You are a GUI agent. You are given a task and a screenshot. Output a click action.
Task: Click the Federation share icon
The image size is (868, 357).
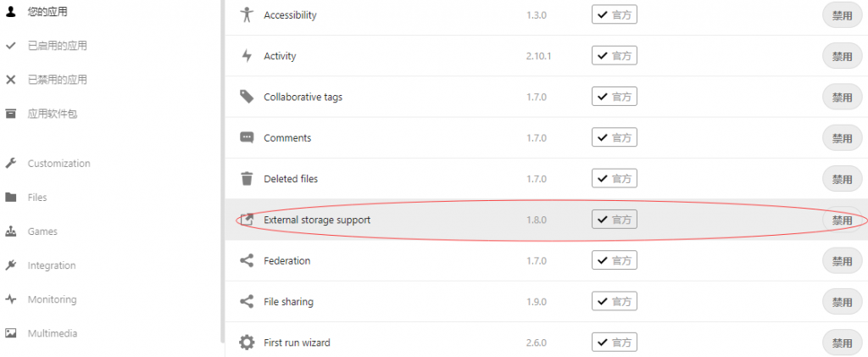pyautogui.click(x=247, y=260)
